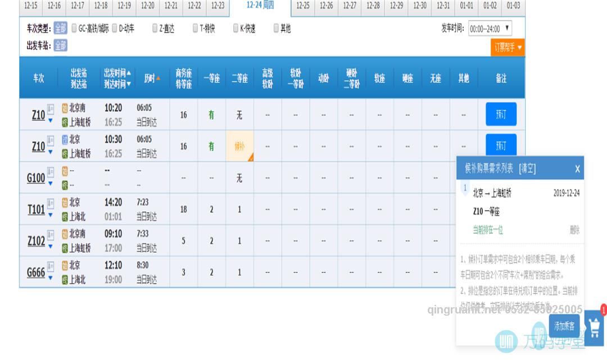Click the 候补 waitlist tag under 二等座

239,146
